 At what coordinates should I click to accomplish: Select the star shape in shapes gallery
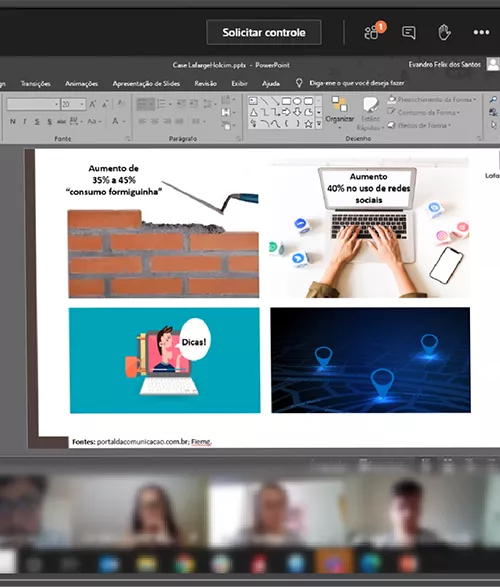point(308,124)
